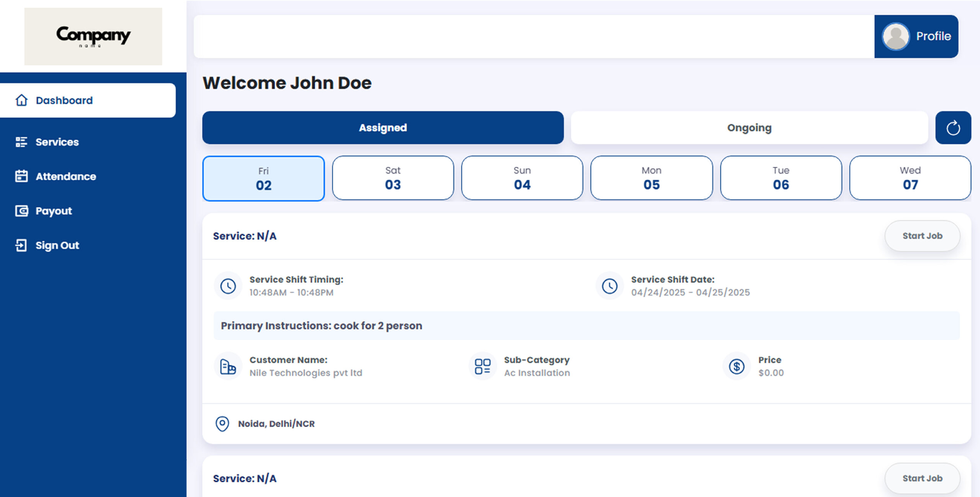This screenshot has height=497, width=980.
Task: Switch to the Ongoing tab
Action: point(749,128)
